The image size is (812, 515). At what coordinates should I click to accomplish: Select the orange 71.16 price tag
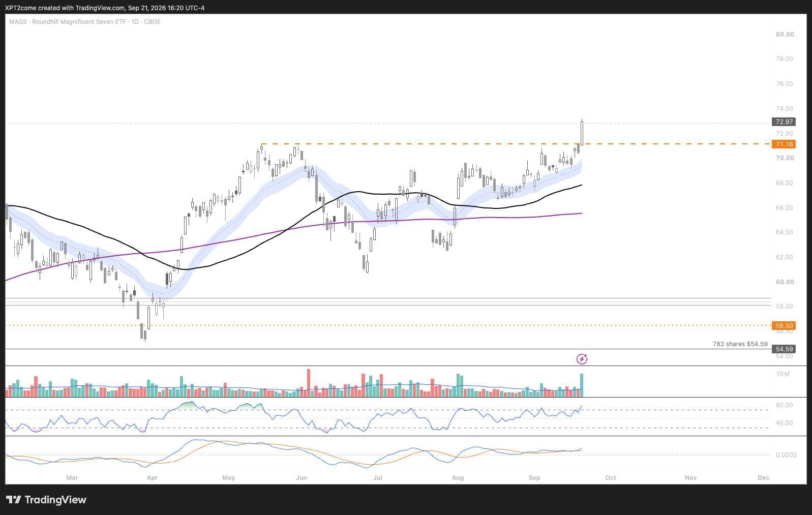coord(784,144)
